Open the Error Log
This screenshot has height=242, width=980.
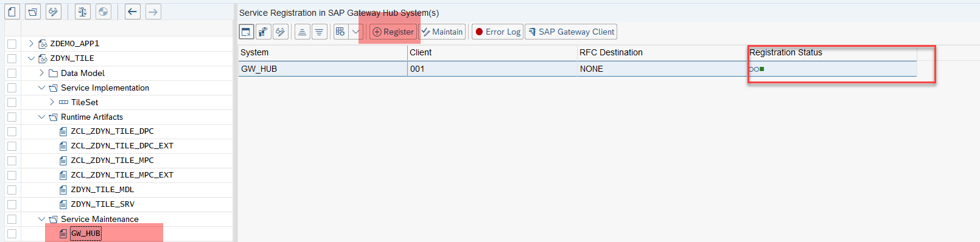click(498, 32)
